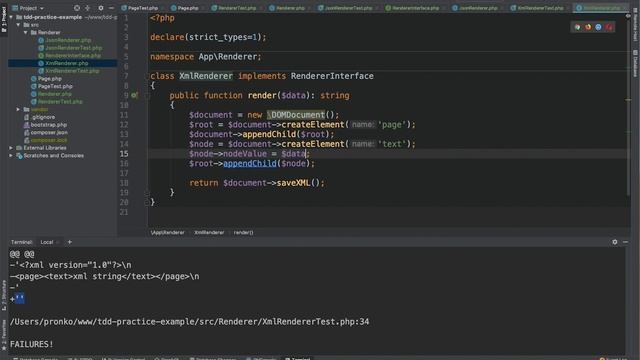The image size is (640, 360).
Task: Open in Chrome browser icon
Action: [578, 27]
